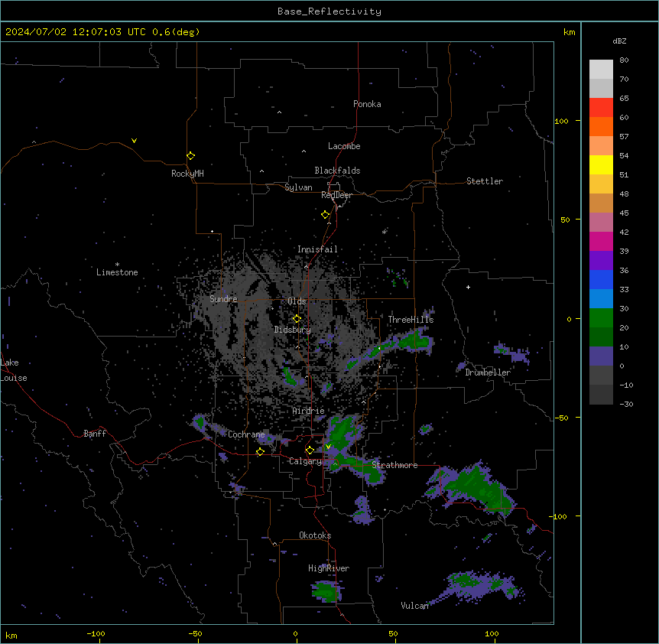Screen dimensions: 659x644
Task: Click the -50 tick label on the vertical axis
Action: coord(561,418)
